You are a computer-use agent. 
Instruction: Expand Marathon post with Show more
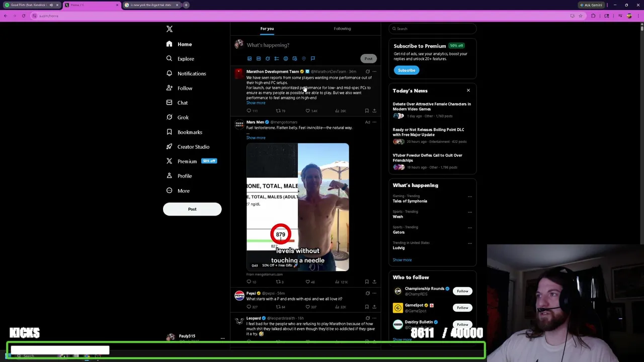pos(256,103)
